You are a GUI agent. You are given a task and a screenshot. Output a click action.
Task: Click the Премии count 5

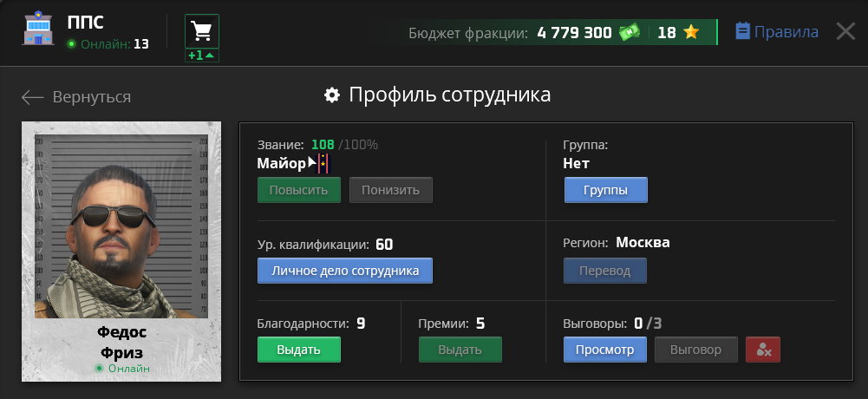pos(480,324)
